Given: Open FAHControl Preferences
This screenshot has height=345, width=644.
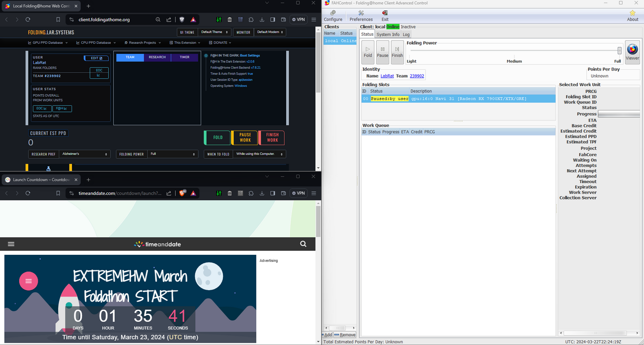Looking at the screenshot, I should pyautogui.click(x=361, y=16).
